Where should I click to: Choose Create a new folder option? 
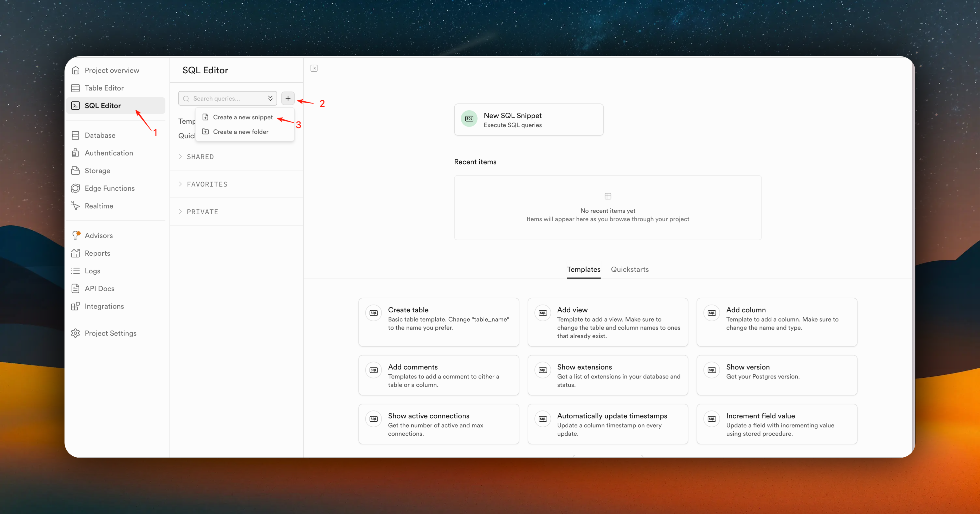point(240,132)
